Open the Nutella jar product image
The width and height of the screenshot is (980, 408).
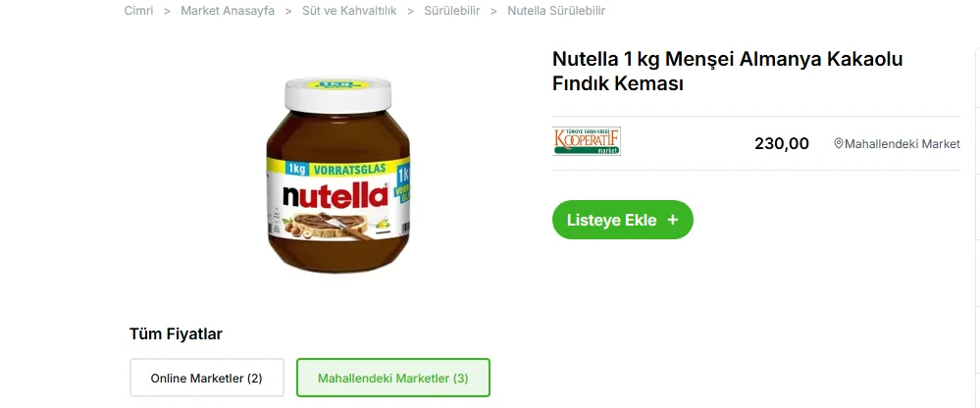(x=338, y=175)
